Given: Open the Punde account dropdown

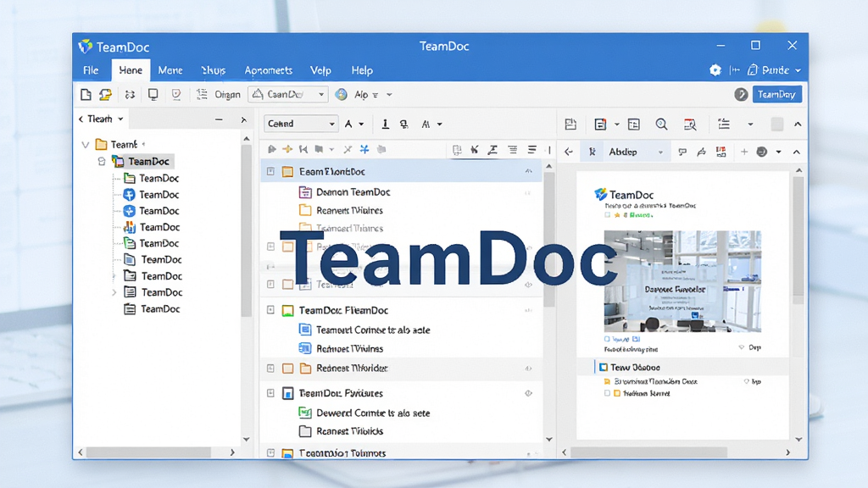Looking at the screenshot, I should [x=775, y=70].
